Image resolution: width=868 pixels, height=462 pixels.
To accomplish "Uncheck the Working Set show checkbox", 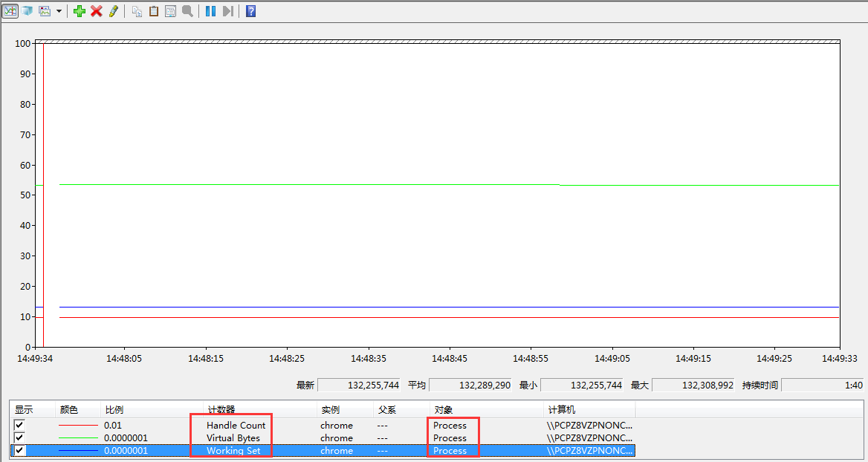I will click(x=19, y=450).
